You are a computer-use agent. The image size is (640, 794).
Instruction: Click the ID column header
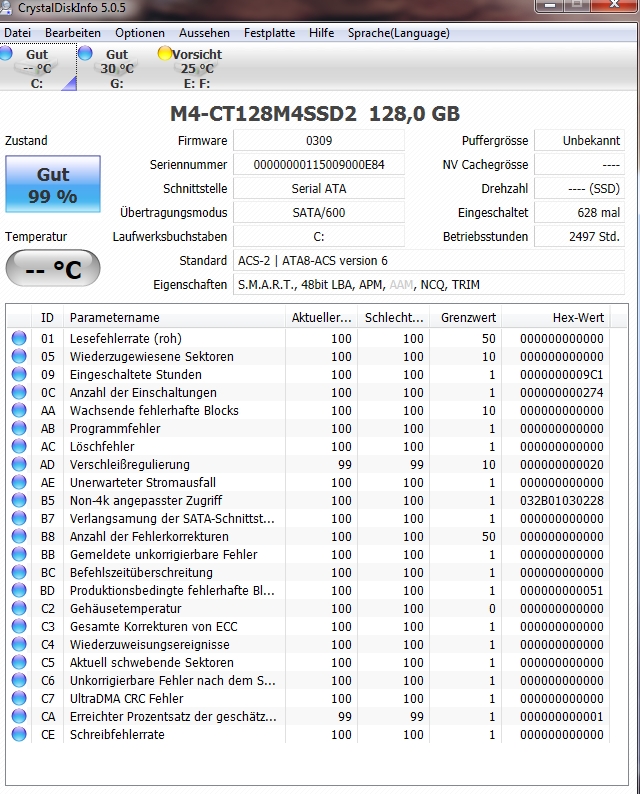(48, 317)
